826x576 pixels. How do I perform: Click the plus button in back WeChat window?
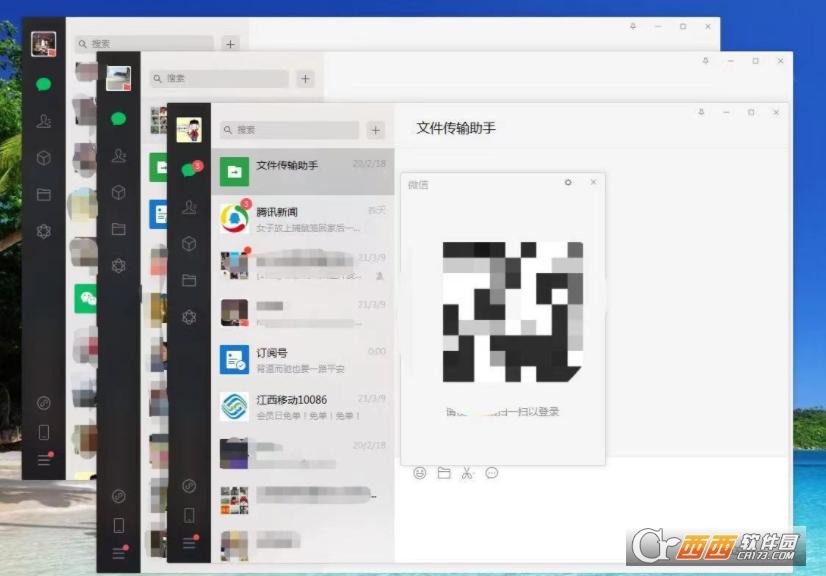click(231, 44)
